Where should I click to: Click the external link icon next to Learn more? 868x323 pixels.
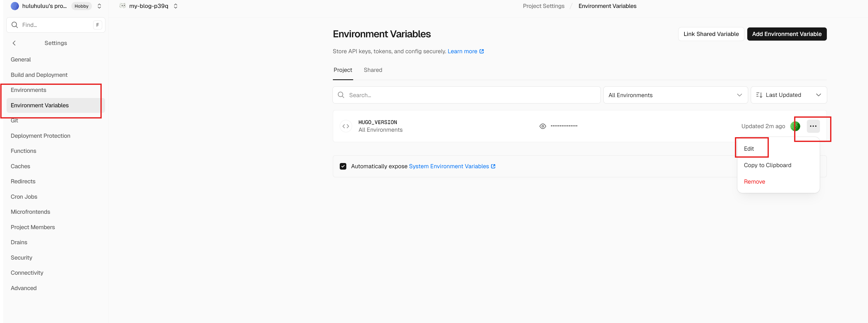(482, 52)
